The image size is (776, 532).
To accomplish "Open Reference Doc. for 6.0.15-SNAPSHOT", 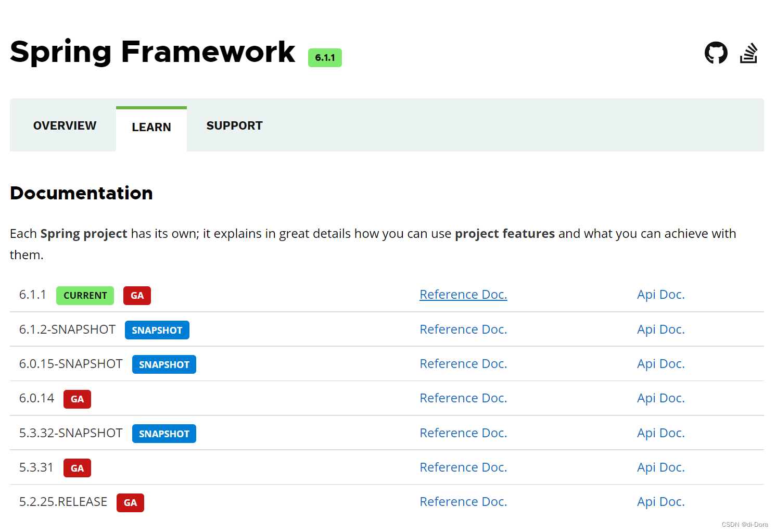I will [463, 364].
